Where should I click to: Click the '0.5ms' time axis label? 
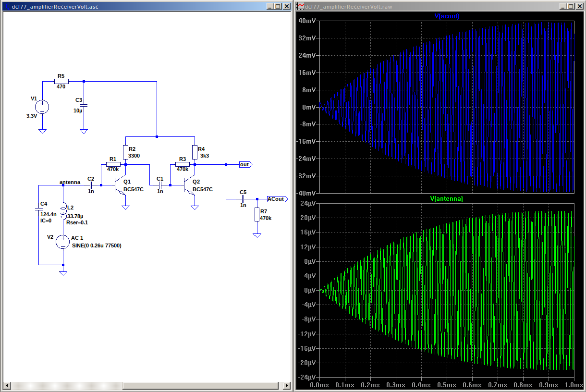pos(446,385)
